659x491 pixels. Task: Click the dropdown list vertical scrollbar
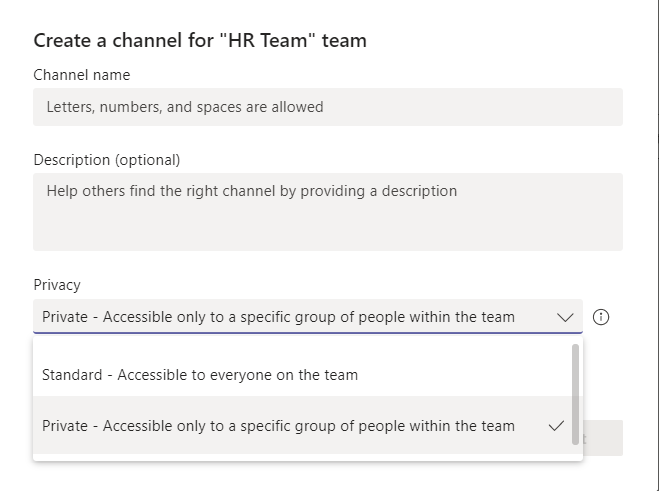575,393
